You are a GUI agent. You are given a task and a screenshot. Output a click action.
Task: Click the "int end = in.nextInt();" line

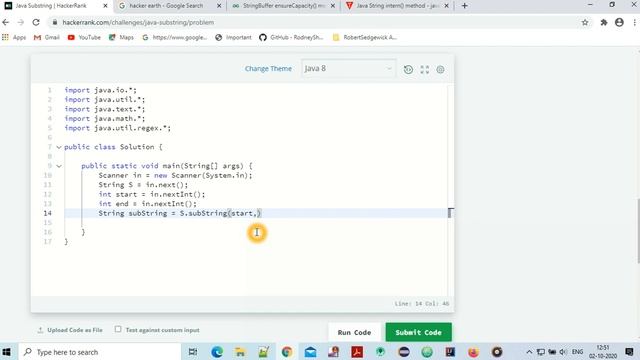coord(147,204)
